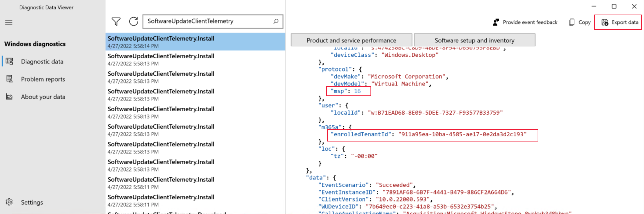Click the enrolledTenantId value in JSON

click(462, 134)
